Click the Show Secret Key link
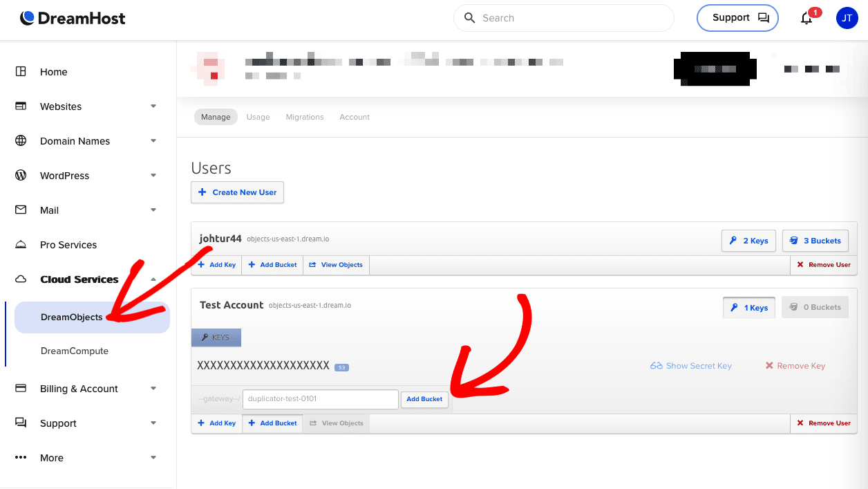This screenshot has height=489, width=868. pos(691,366)
